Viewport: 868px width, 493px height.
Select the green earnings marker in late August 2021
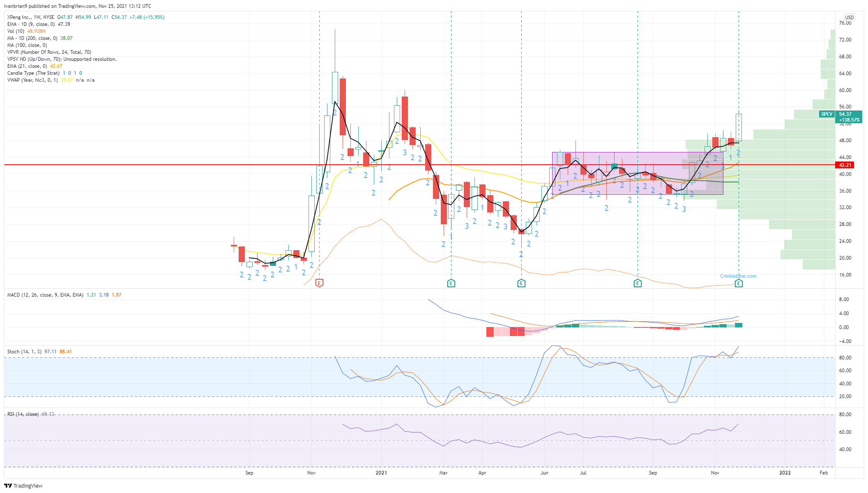click(x=638, y=283)
